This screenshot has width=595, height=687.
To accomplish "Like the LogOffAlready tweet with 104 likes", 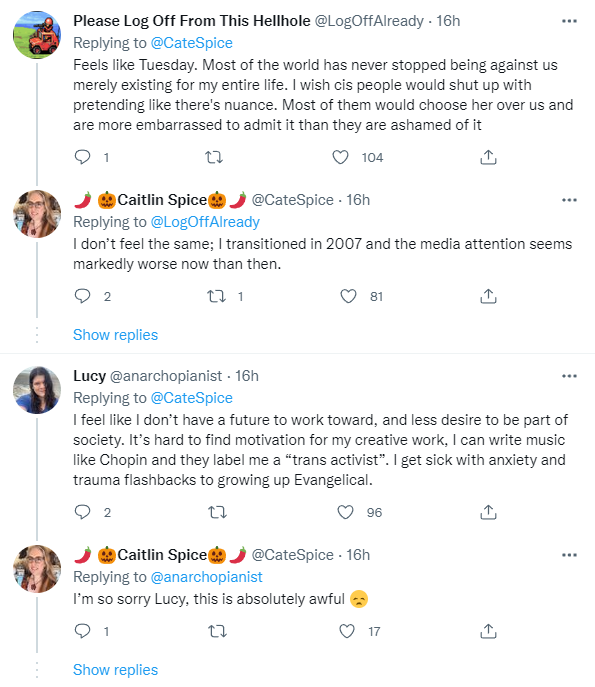I will click(340, 157).
